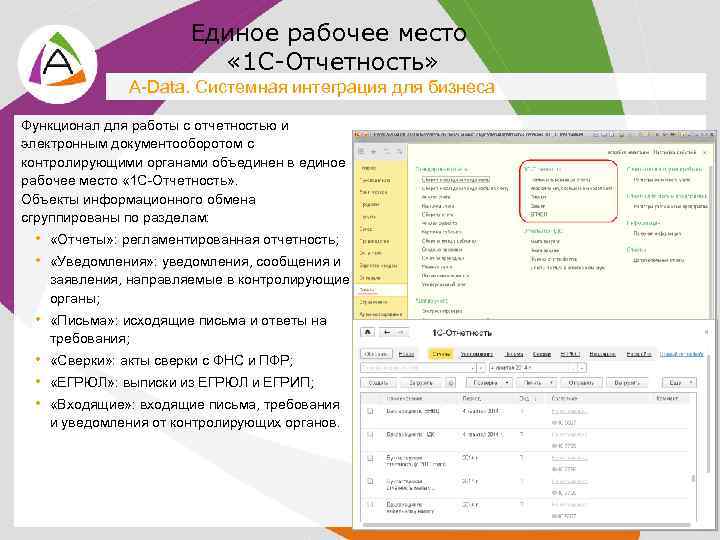Click the Наименование column header

click(403, 398)
